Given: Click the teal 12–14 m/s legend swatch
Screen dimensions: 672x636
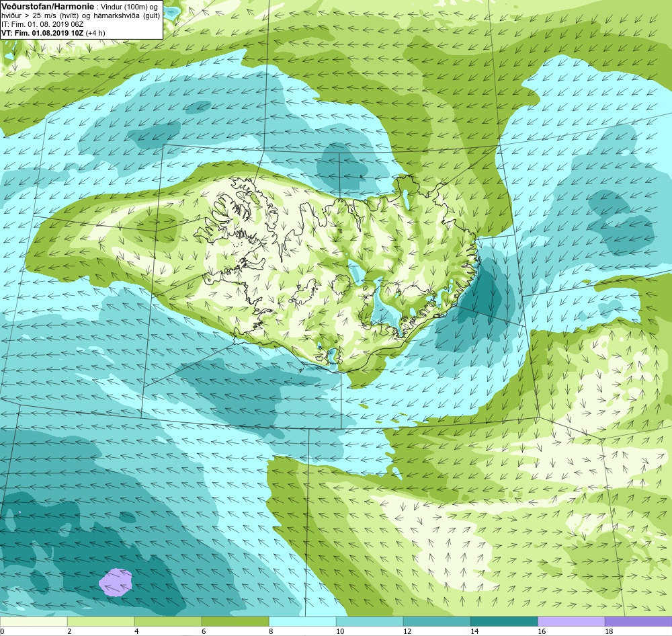Looking at the screenshot, I should coord(437,621).
